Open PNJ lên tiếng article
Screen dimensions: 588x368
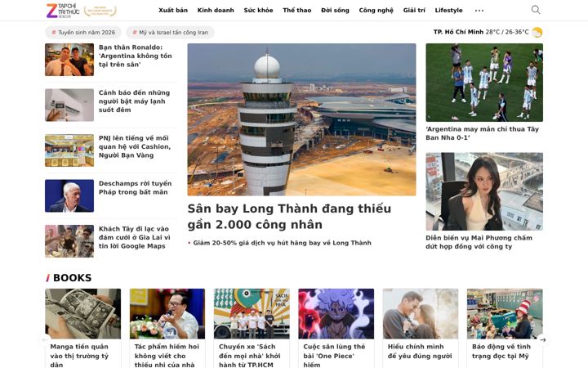[x=135, y=146]
